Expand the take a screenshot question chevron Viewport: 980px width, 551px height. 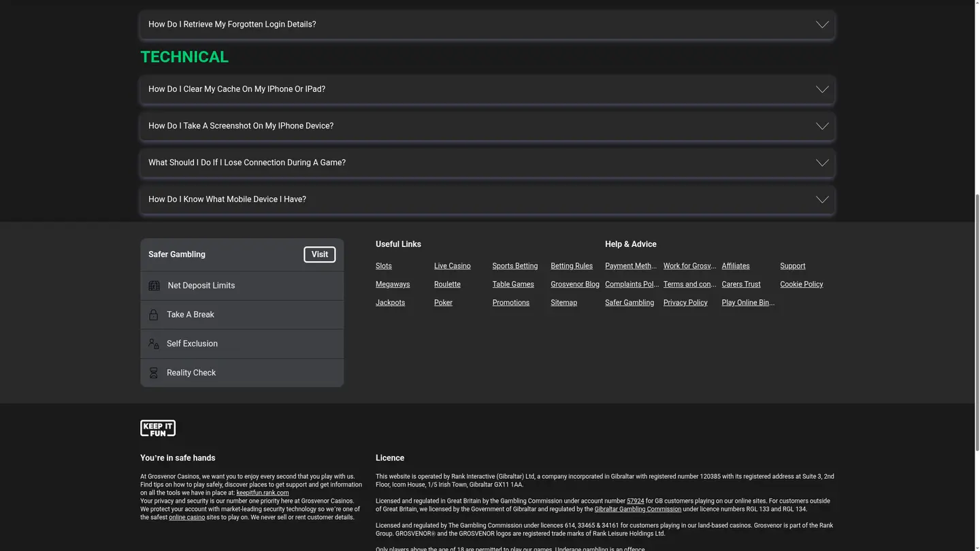pyautogui.click(x=822, y=126)
